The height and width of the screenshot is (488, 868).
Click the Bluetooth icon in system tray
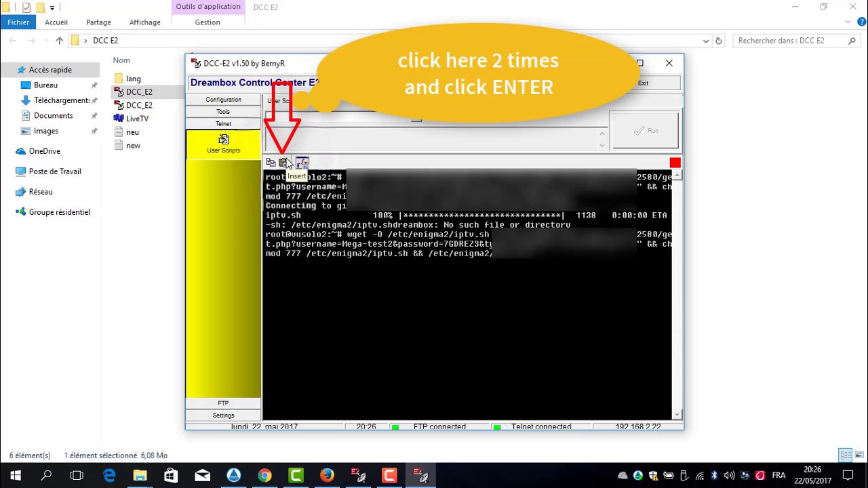(714, 475)
